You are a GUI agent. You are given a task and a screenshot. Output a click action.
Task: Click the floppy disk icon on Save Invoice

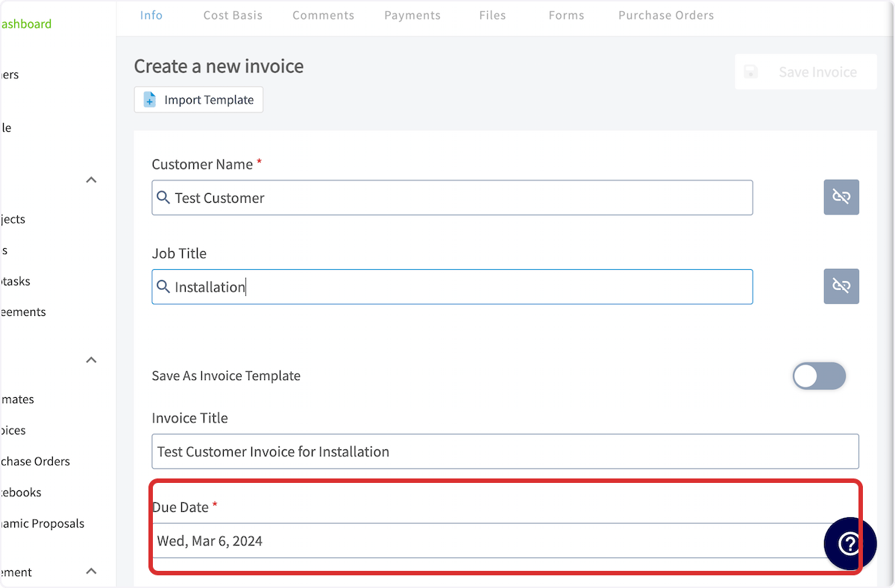751,72
